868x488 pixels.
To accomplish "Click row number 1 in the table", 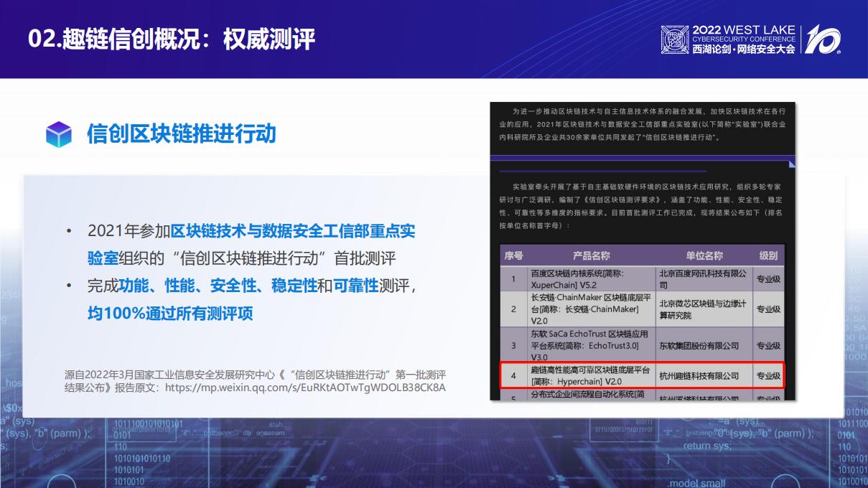I will click(513, 278).
